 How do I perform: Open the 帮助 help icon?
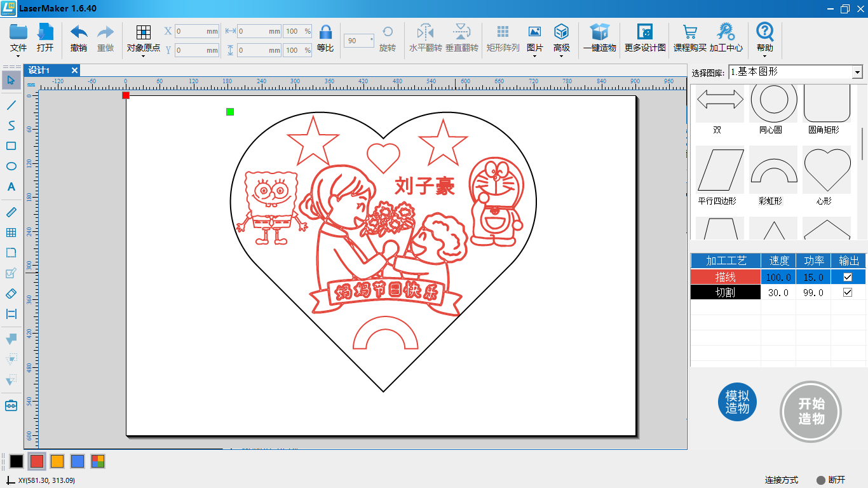(x=765, y=31)
